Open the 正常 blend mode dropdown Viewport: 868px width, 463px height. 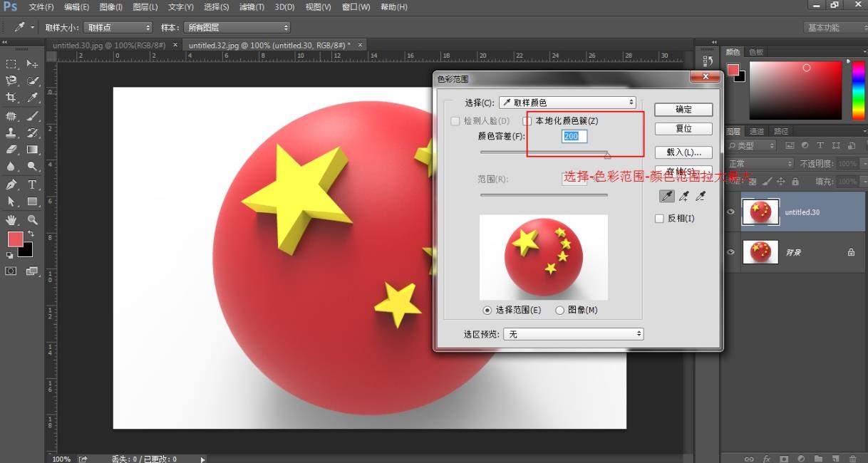(759, 163)
